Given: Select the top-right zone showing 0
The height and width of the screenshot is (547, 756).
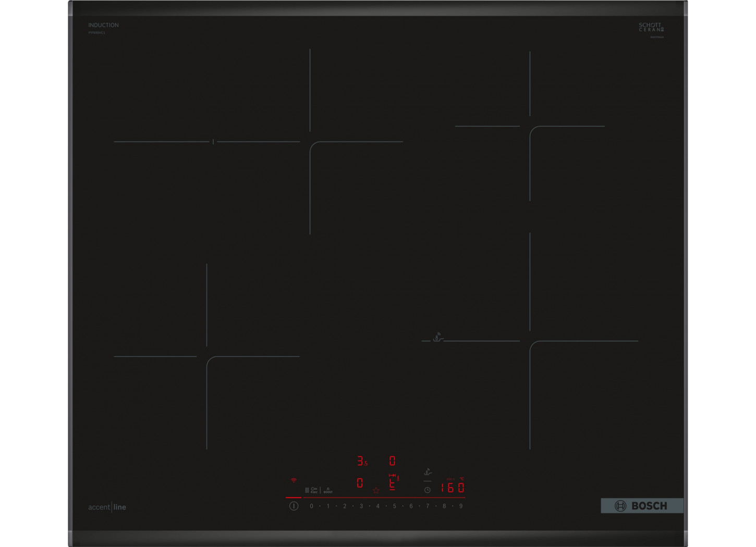Looking at the screenshot, I should point(392,461).
